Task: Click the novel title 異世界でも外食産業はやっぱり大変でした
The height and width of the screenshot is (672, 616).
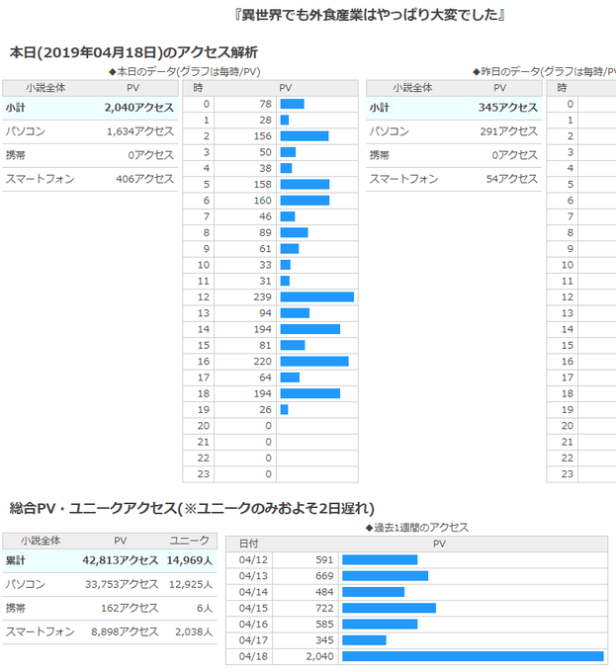Action: [x=369, y=15]
